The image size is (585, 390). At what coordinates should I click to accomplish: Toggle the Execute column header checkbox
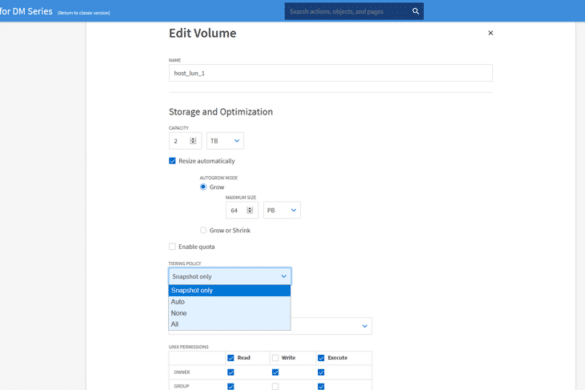[x=321, y=358]
